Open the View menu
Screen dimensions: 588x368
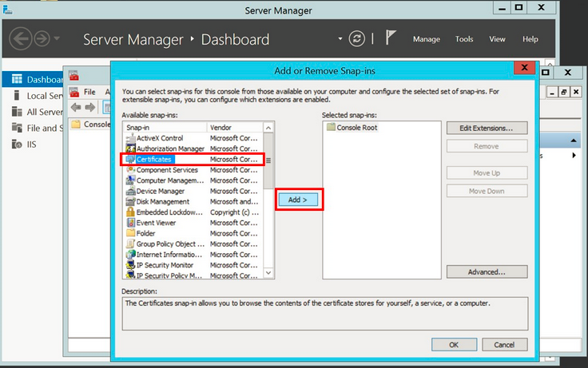pos(497,39)
